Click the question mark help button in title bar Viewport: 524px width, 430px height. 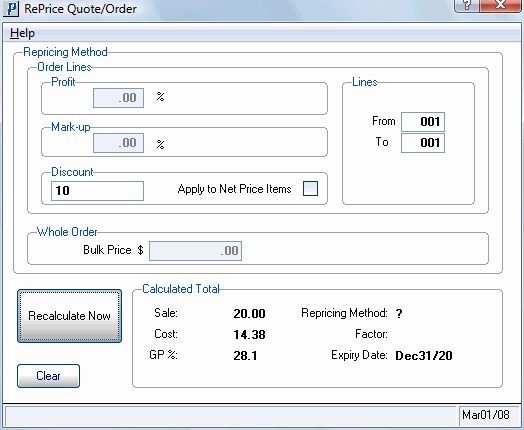466,5
